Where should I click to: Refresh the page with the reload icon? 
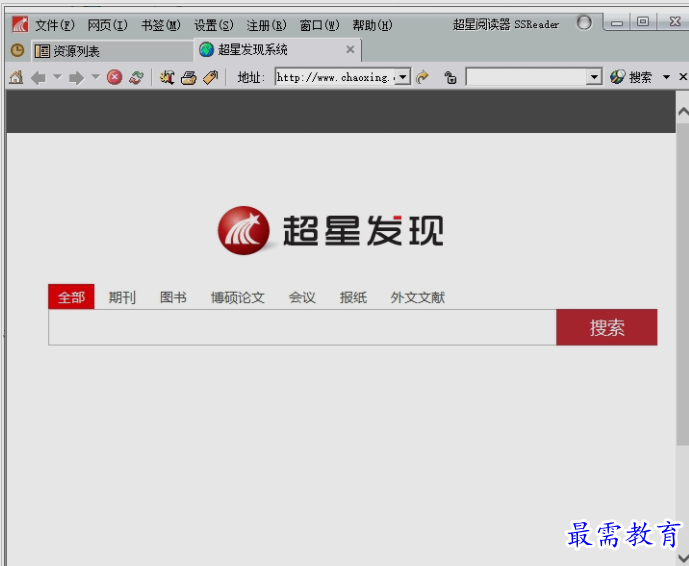[x=136, y=77]
